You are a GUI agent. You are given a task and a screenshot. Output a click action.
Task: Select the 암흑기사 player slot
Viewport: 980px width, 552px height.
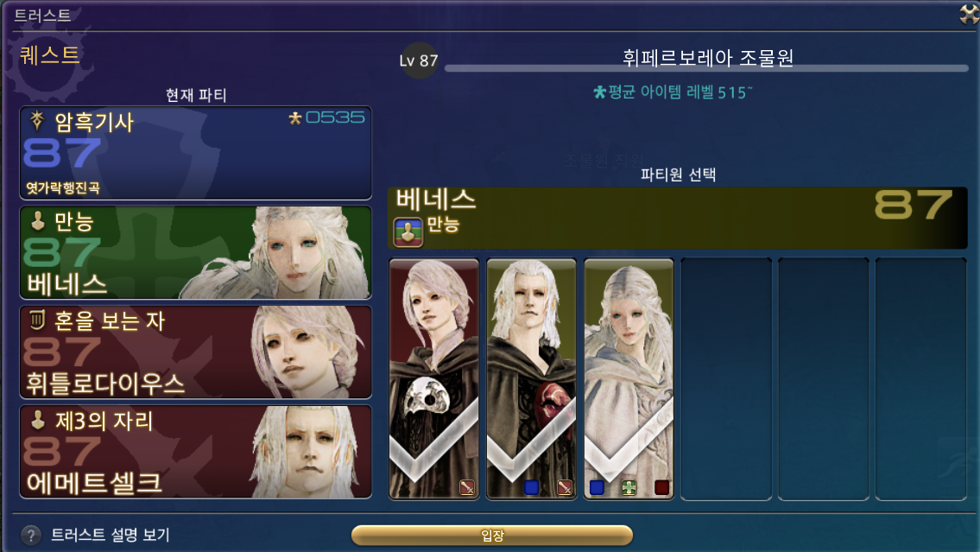pyautogui.click(x=196, y=153)
